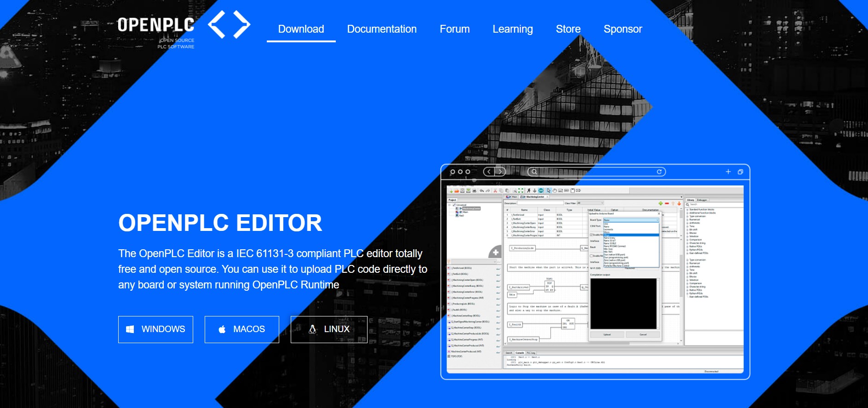Click the MACOS download button
Image resolution: width=868 pixels, height=408 pixels.
coord(242,329)
